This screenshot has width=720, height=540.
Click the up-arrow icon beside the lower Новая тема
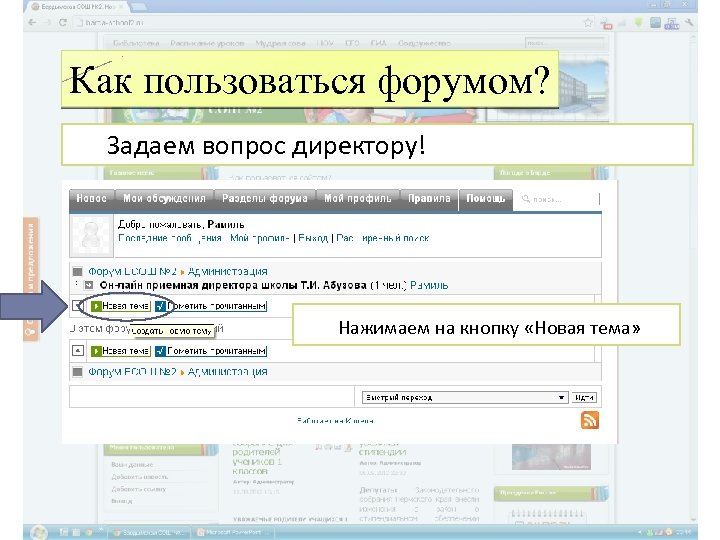pos(78,351)
